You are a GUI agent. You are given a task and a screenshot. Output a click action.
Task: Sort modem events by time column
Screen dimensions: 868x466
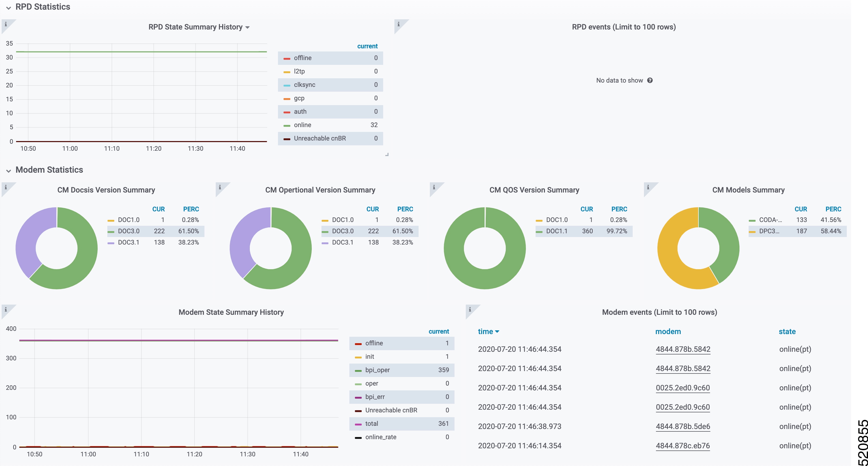tap(488, 332)
